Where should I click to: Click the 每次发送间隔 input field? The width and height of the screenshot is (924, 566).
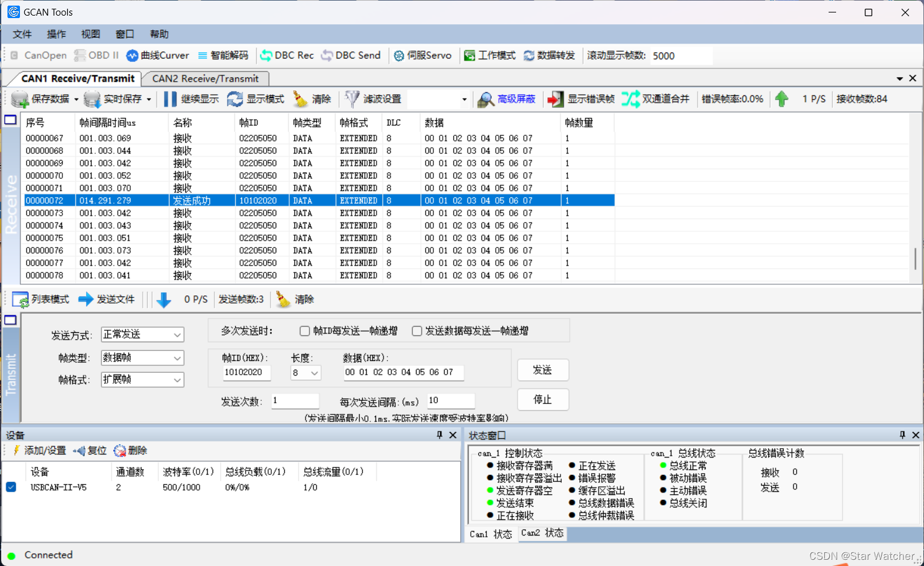pyautogui.click(x=451, y=401)
